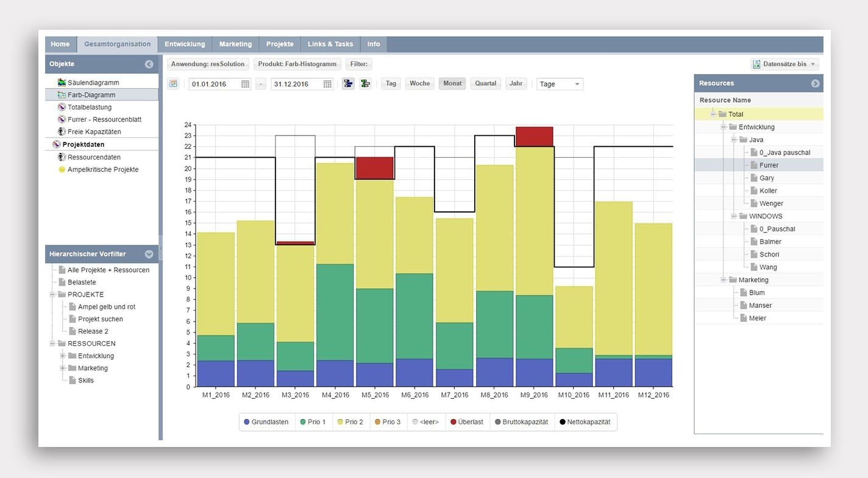868x478 pixels.
Task: Collapse the Java node in Resources
Action: (735, 140)
